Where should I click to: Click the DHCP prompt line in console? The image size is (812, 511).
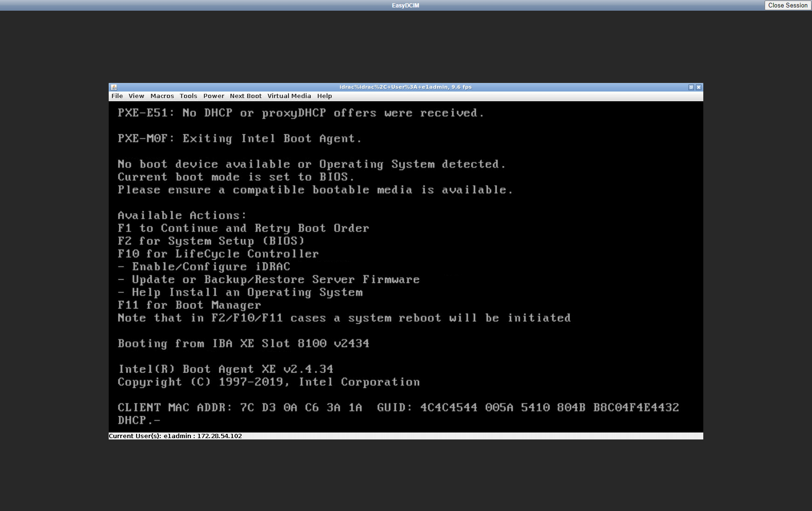coord(138,420)
